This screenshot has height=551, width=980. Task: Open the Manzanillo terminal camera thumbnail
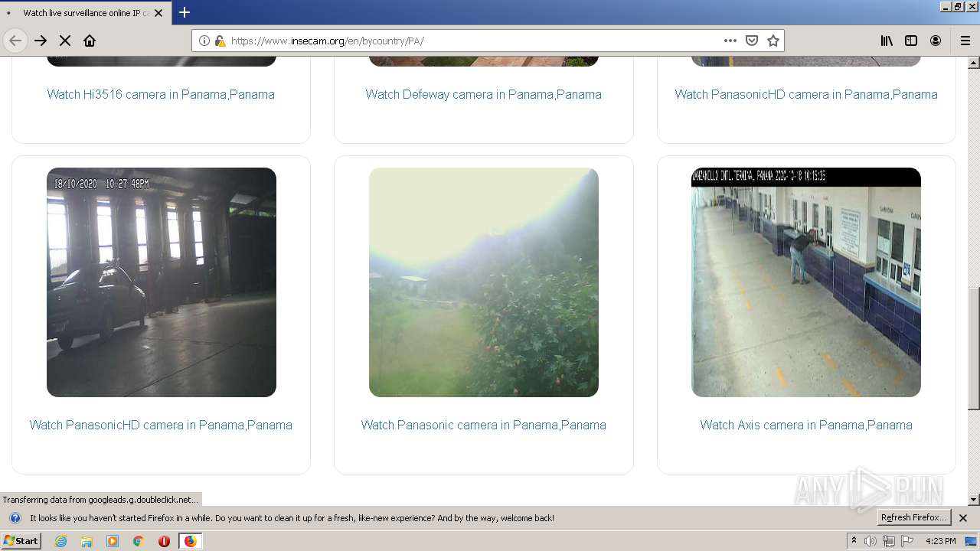pyautogui.click(x=806, y=282)
